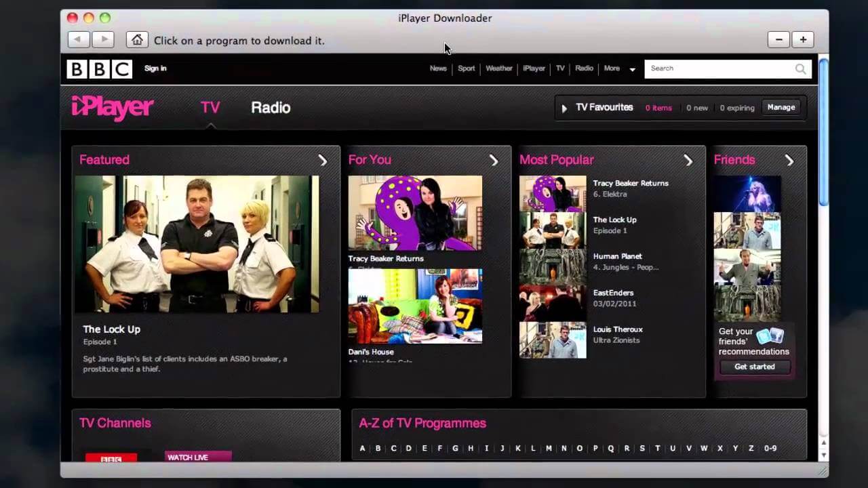The height and width of the screenshot is (488, 868).
Task: Click the Get started button
Action: (755, 367)
